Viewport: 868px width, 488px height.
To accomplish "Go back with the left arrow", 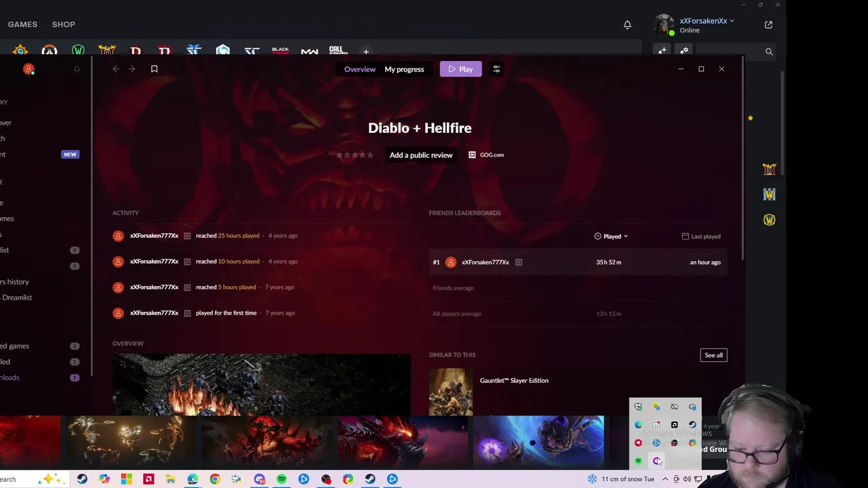I will click(116, 69).
